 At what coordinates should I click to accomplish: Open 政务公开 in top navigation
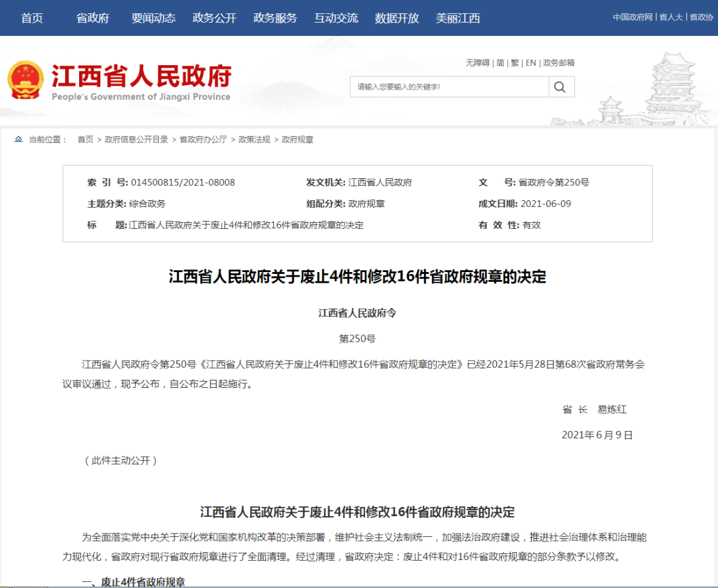pos(214,18)
